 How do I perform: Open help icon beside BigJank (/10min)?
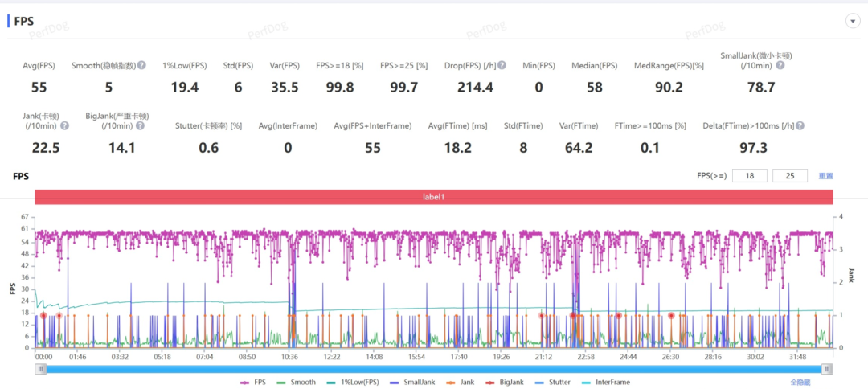[x=140, y=125]
